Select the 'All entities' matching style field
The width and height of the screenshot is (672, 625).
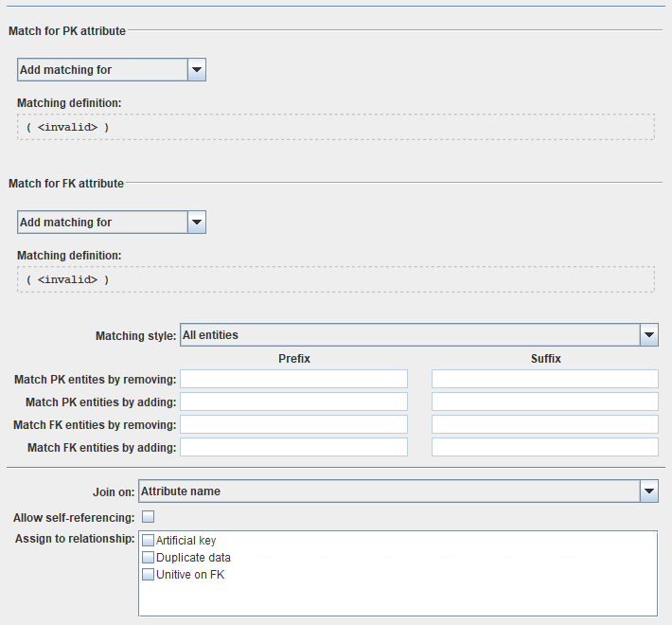click(x=409, y=335)
